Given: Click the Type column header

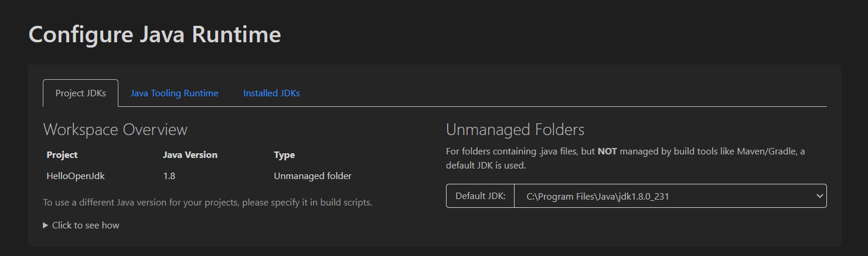Looking at the screenshot, I should click(x=284, y=155).
